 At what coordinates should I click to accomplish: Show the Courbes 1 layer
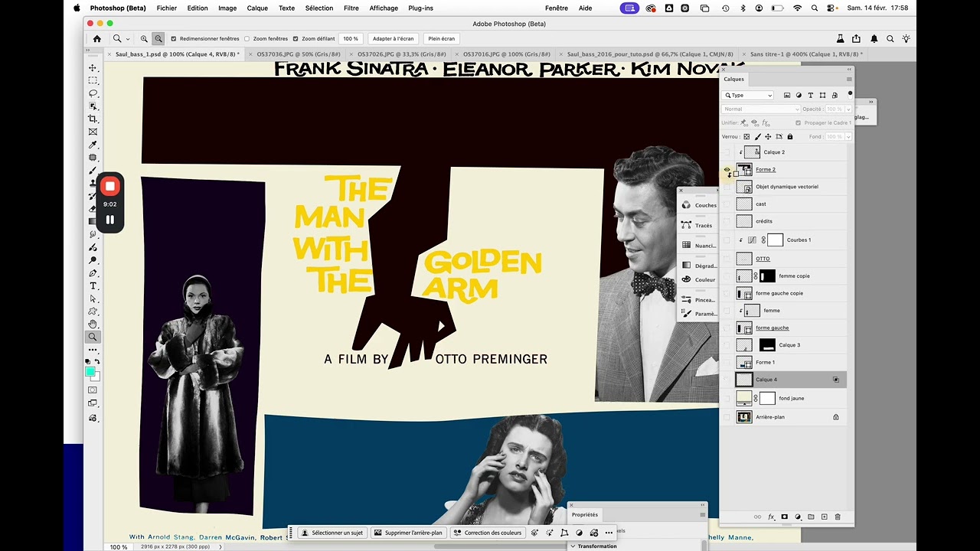pyautogui.click(x=727, y=240)
